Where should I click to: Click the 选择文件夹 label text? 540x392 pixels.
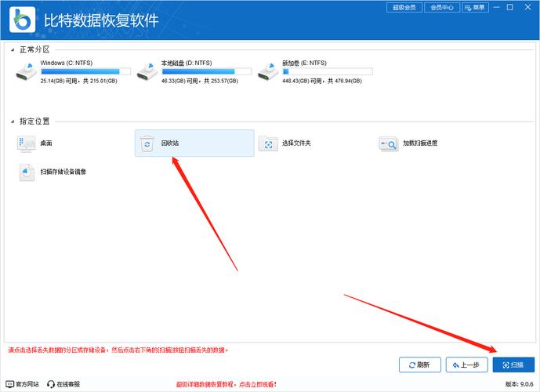pyautogui.click(x=296, y=143)
